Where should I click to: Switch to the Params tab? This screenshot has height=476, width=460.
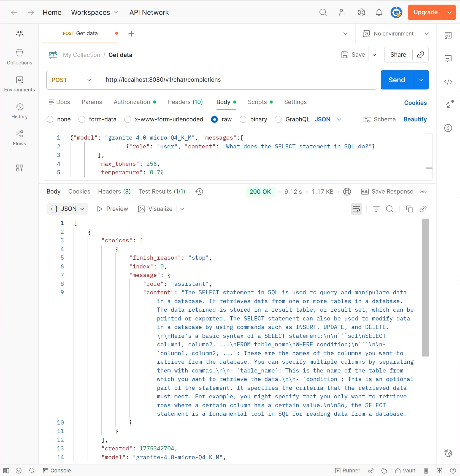pos(92,102)
